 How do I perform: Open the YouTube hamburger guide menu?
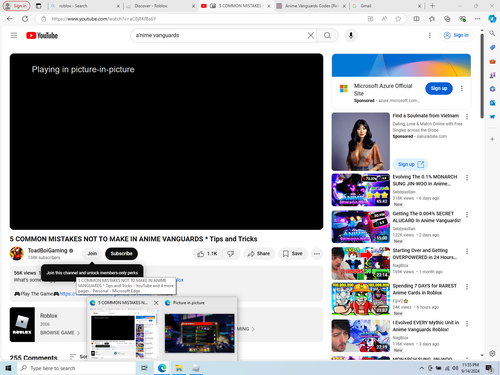coord(14,35)
